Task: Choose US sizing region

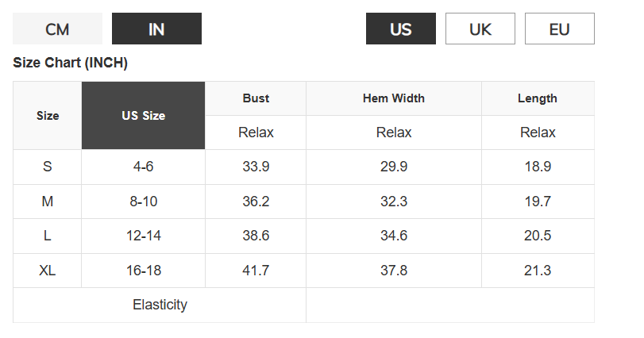Action: tap(401, 29)
